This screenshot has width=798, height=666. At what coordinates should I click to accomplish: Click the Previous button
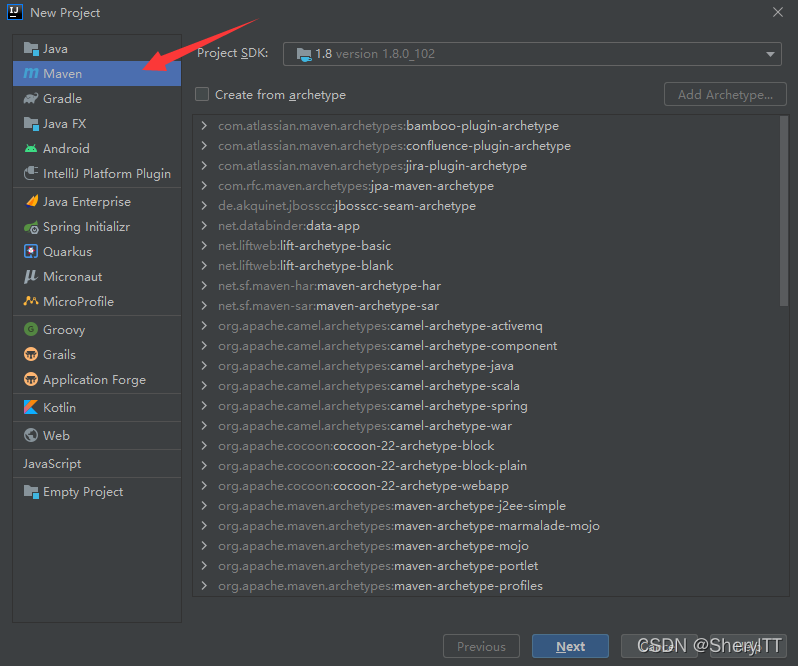pos(481,646)
